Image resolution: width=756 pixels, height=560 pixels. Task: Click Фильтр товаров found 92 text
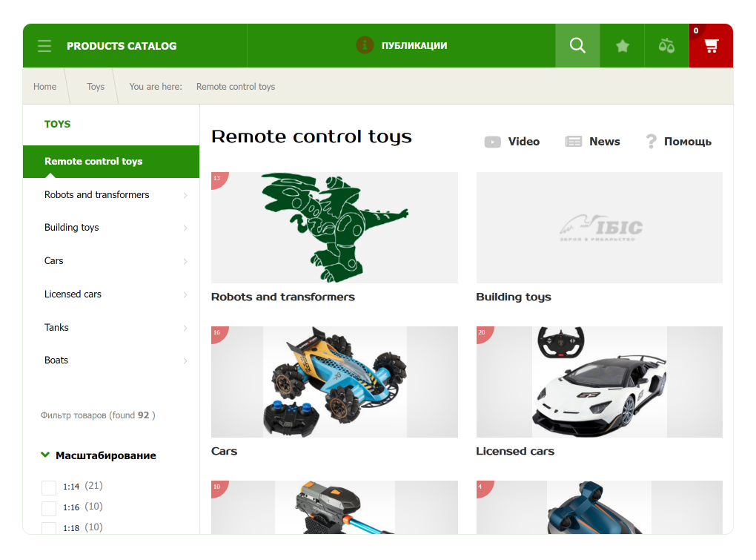point(98,415)
